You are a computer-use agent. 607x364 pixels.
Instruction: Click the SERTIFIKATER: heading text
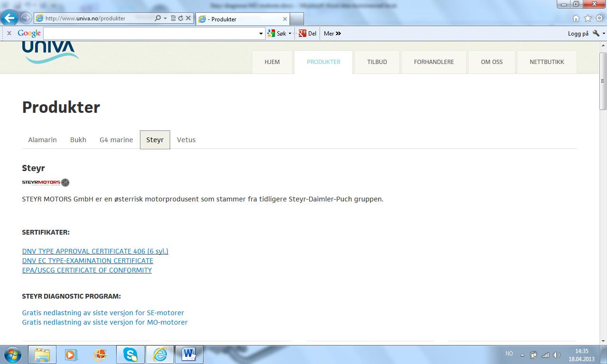click(x=46, y=232)
